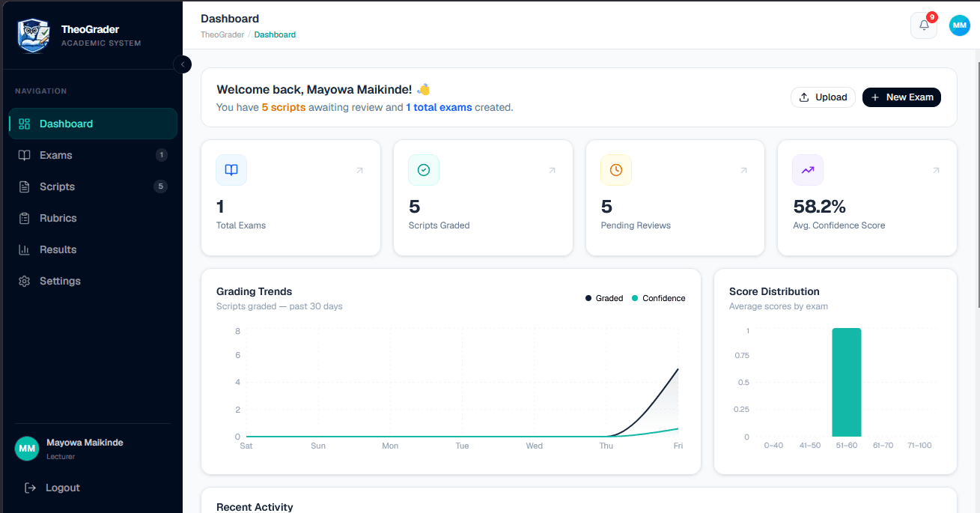Click the TheoGrader owl logo
The width and height of the screenshot is (980, 513).
(34, 36)
